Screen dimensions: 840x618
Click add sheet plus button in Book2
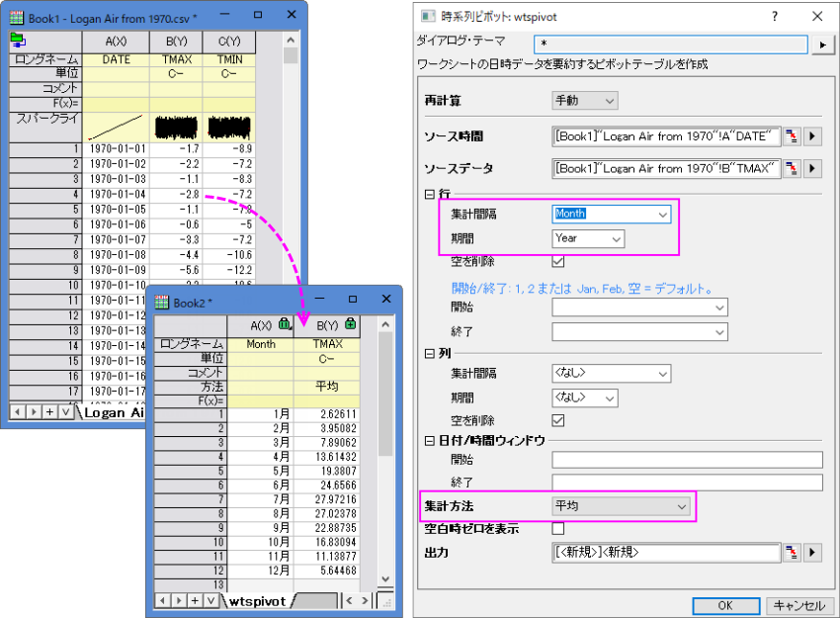[x=195, y=600]
